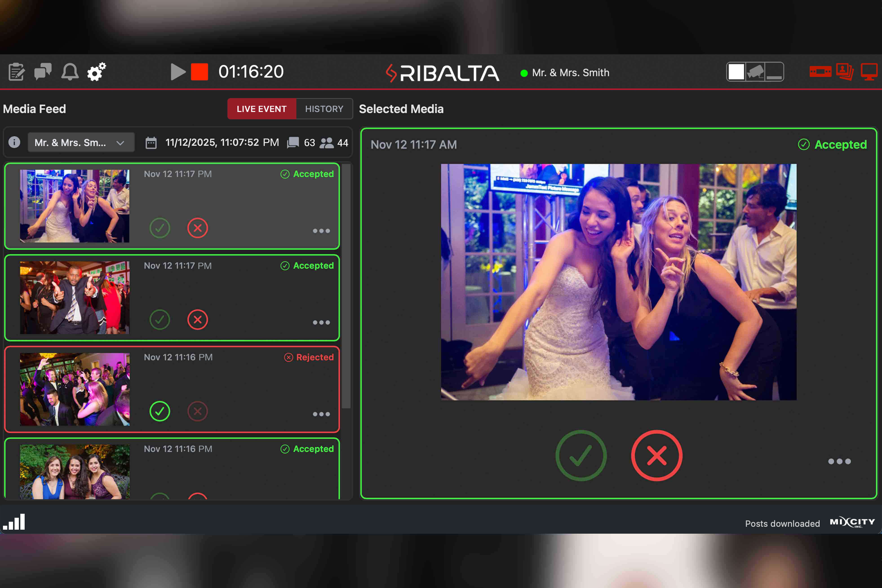Open ellipsis menu on first accepted media item
Image resolution: width=882 pixels, height=588 pixels.
pos(321,231)
